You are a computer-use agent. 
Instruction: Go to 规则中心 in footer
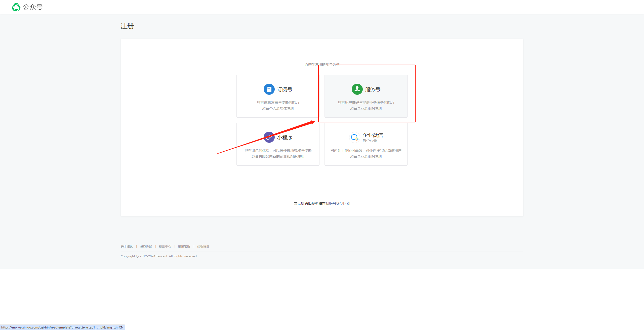(x=165, y=247)
